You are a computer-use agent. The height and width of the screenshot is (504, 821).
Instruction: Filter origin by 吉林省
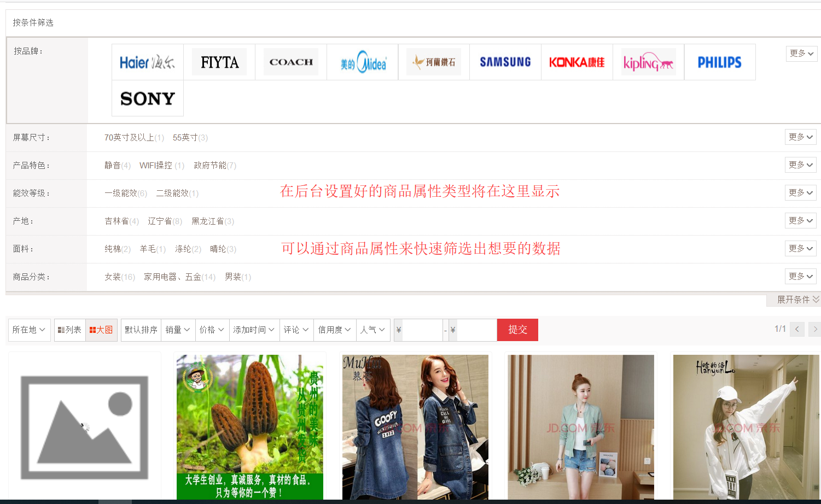point(122,221)
